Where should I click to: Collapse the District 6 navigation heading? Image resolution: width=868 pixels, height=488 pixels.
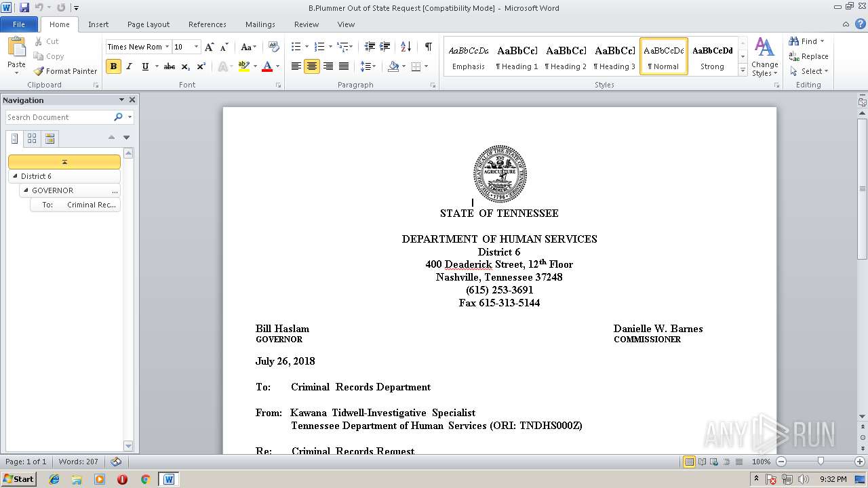coord(16,176)
